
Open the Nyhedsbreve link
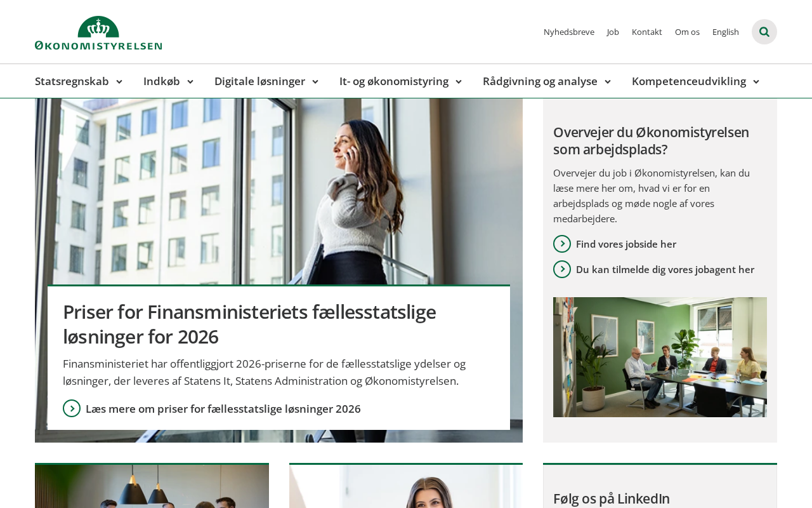click(569, 32)
